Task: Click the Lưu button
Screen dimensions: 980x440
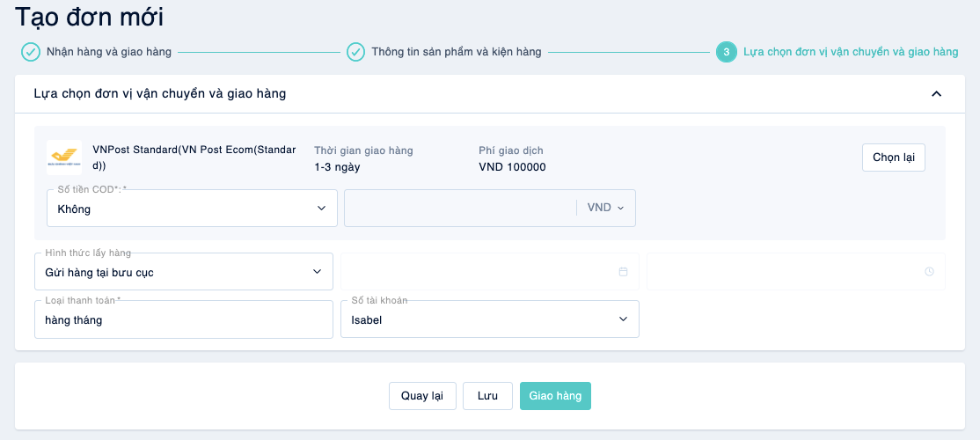Action: click(x=487, y=396)
